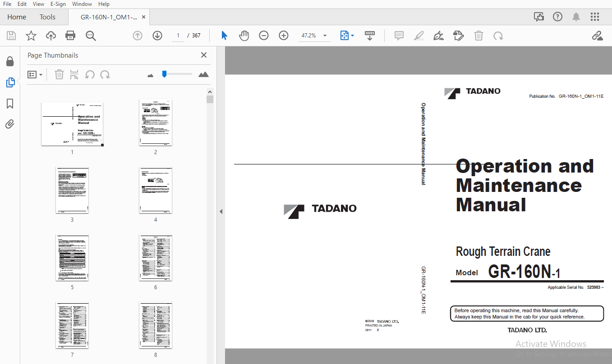Image resolution: width=612 pixels, height=364 pixels.
Task: Rotate thumbnails clockwise
Action: pos(105,74)
